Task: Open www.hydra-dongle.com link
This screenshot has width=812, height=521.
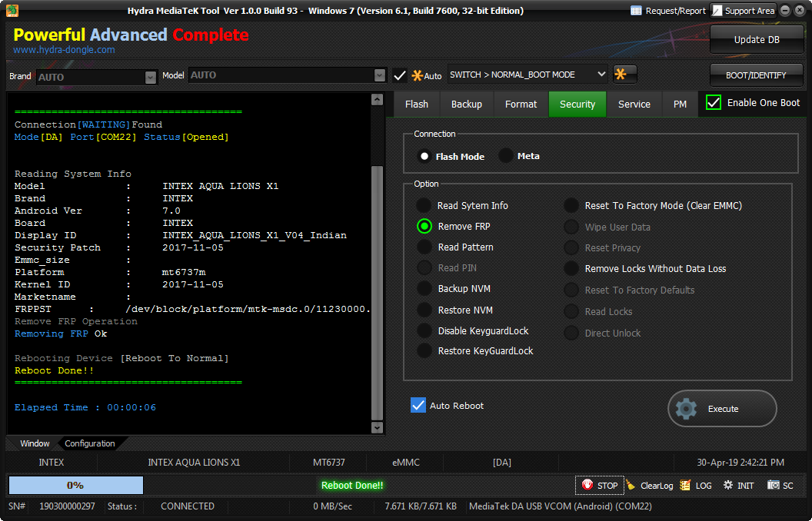Action: coord(65,50)
